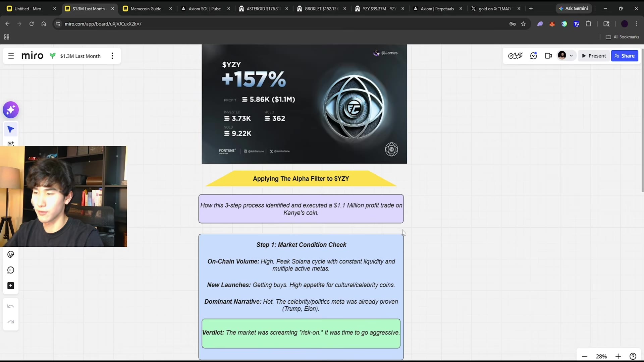Image resolution: width=644 pixels, height=362 pixels.
Task: Switch to the ASTEROID $176.31 tab
Action: coord(263,9)
